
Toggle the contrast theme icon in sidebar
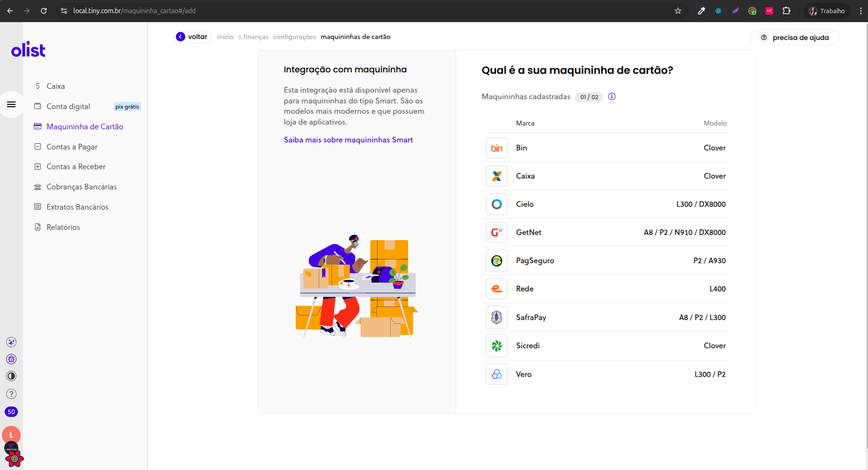(x=11, y=376)
